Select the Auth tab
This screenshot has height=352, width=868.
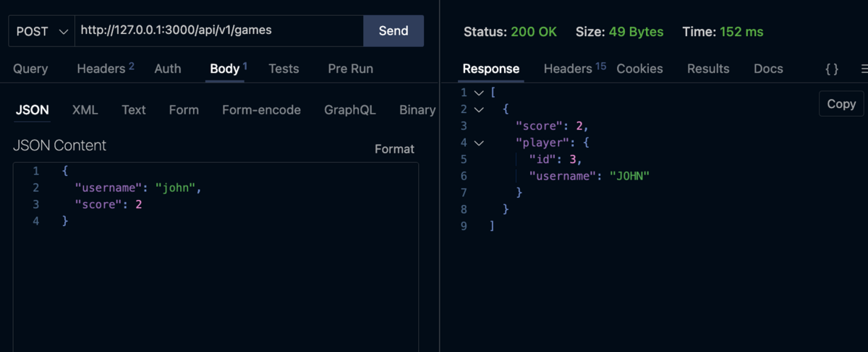[x=168, y=69]
